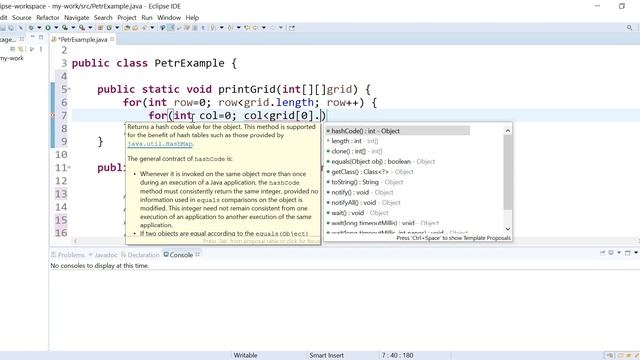Open the Package Explorer view menu

click(41, 49)
